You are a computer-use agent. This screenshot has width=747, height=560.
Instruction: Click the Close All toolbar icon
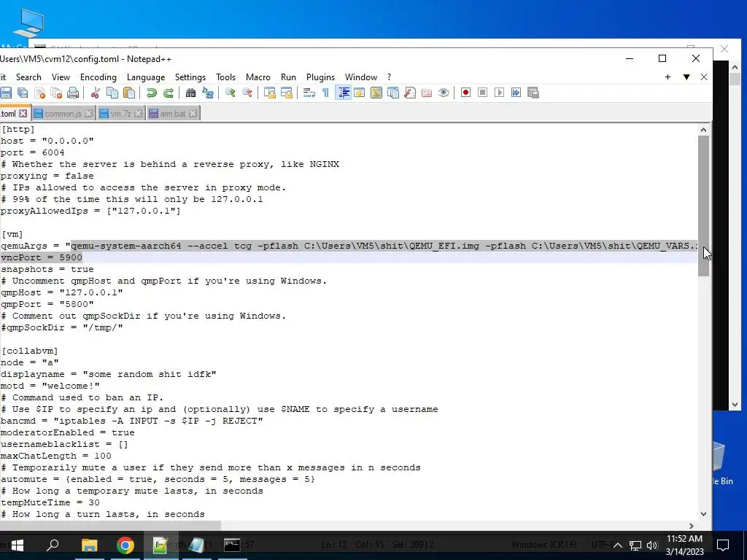click(x=57, y=93)
